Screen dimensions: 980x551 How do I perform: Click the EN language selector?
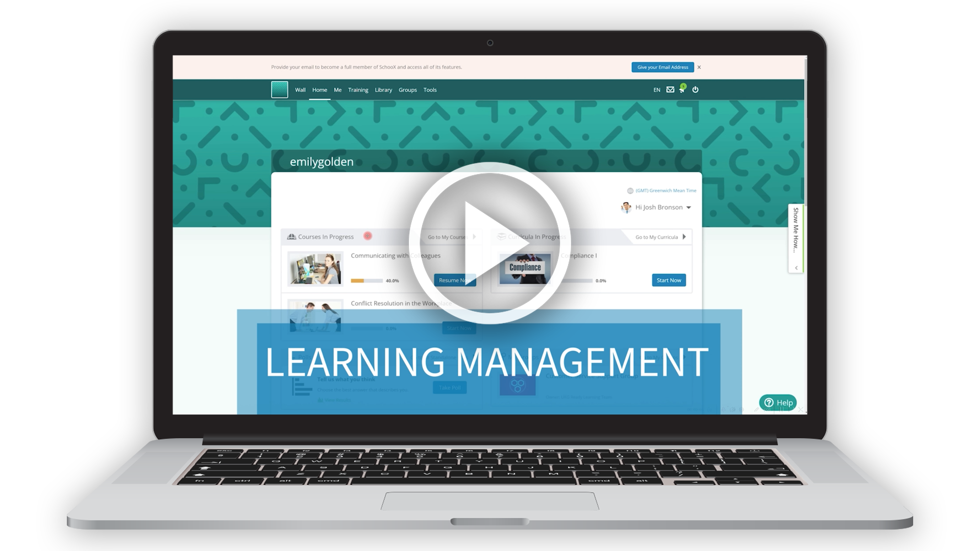[x=656, y=89]
